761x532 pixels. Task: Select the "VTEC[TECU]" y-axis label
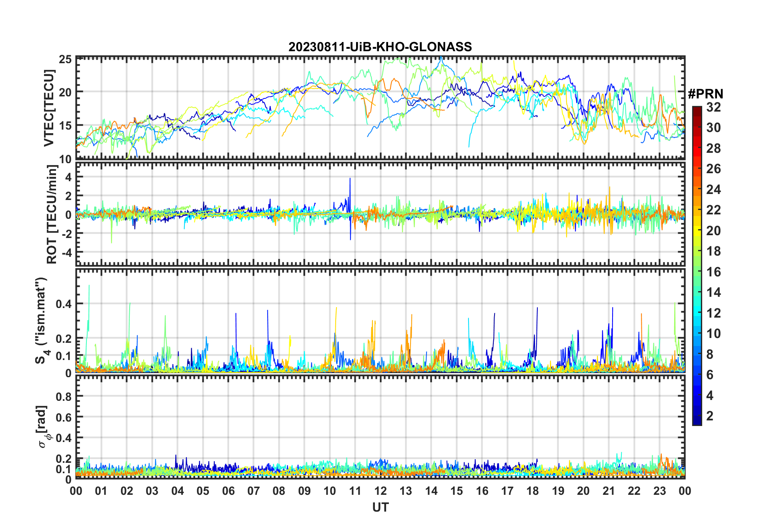(49, 108)
